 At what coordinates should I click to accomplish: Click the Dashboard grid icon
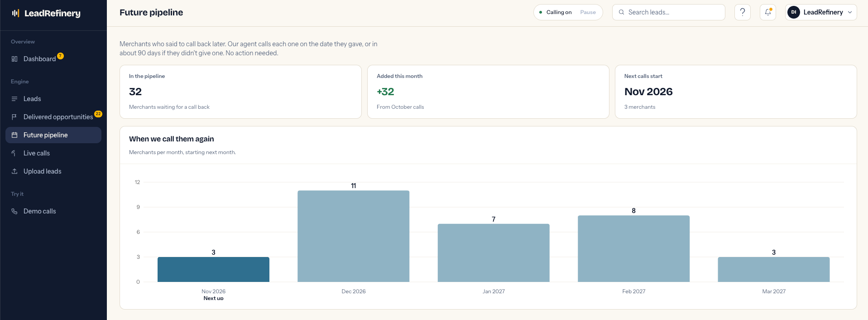coord(14,59)
